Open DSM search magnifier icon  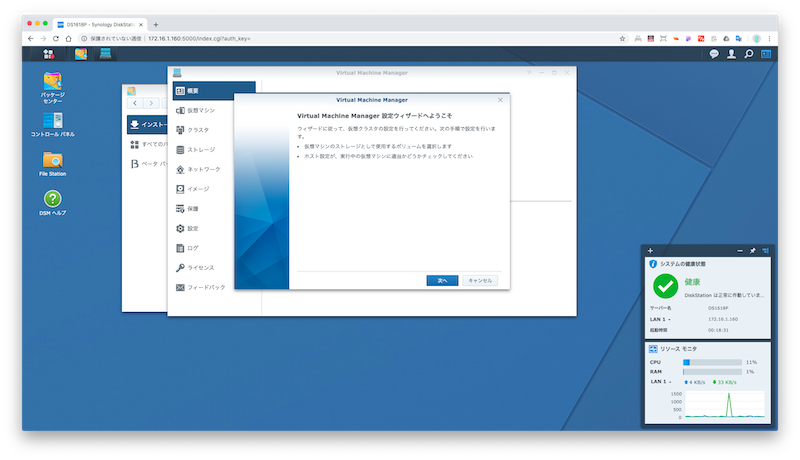pyautogui.click(x=748, y=54)
